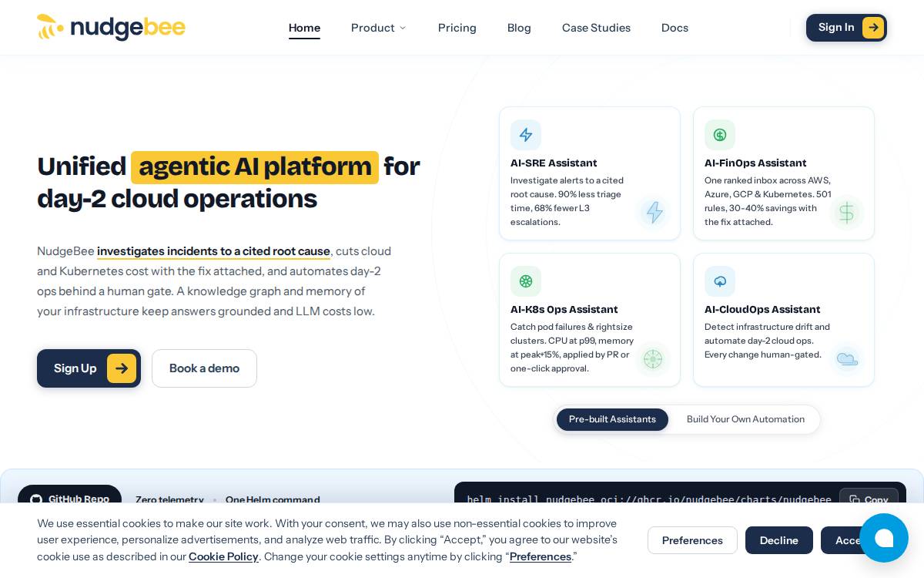Click the helm install command text
The height and width of the screenshot is (578, 924).
[x=649, y=499]
